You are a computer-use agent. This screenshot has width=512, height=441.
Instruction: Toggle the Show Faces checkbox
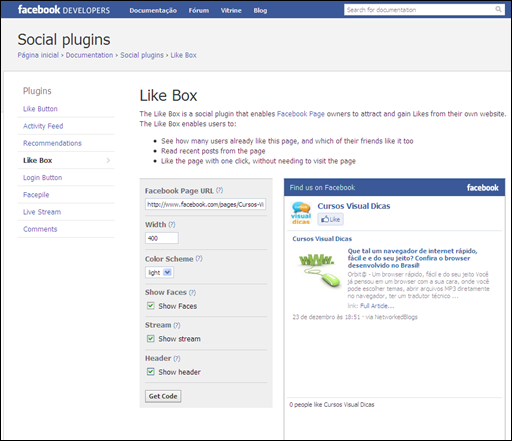click(x=151, y=306)
